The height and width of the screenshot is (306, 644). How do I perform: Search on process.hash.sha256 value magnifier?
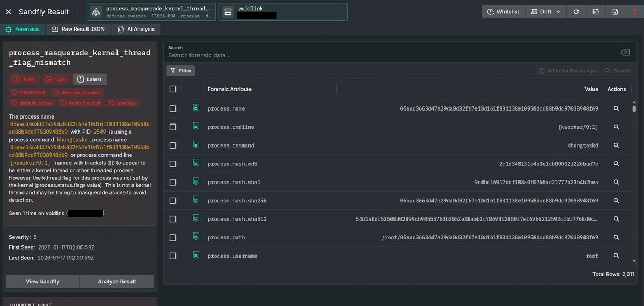[x=617, y=201]
